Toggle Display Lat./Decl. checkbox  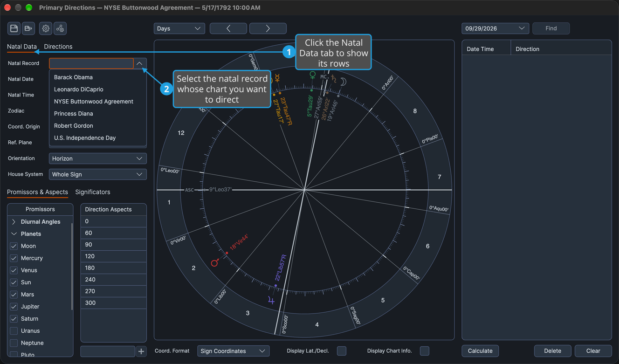tap(342, 351)
